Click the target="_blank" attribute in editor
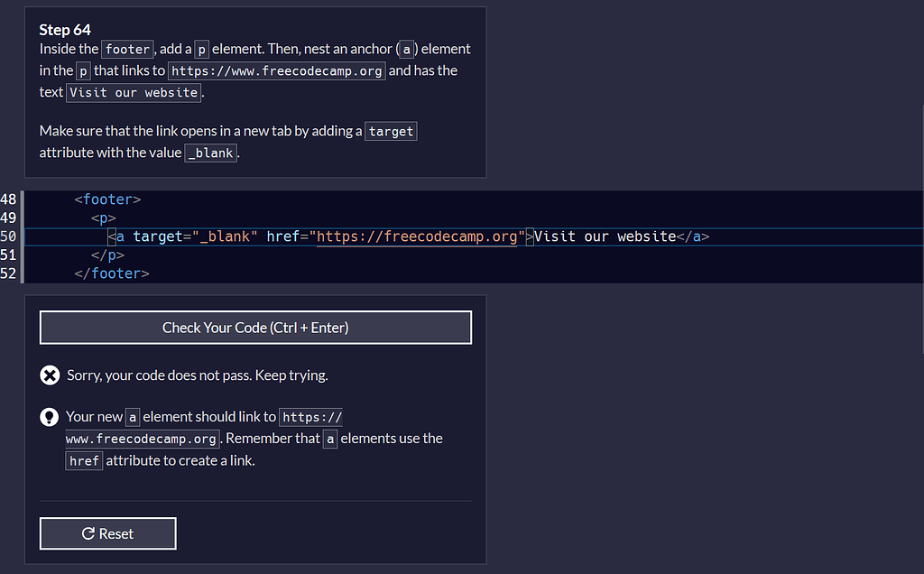The width and height of the screenshot is (924, 574). 193,236
